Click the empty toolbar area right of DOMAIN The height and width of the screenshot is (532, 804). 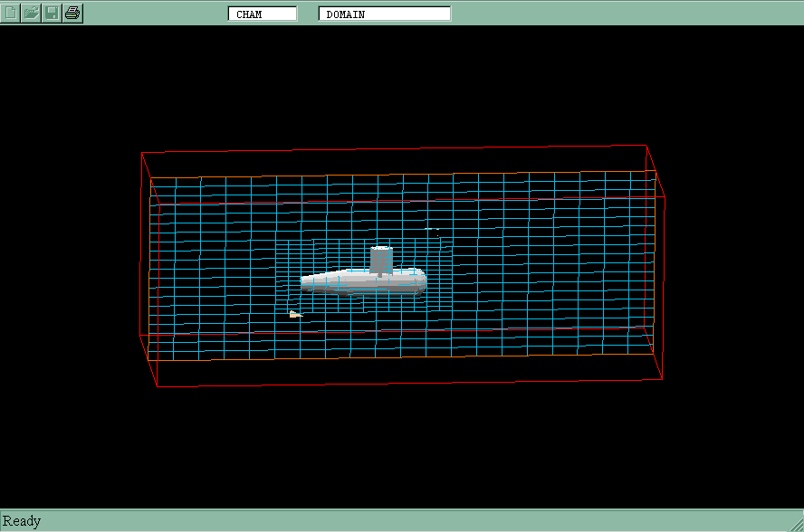pos(625,13)
